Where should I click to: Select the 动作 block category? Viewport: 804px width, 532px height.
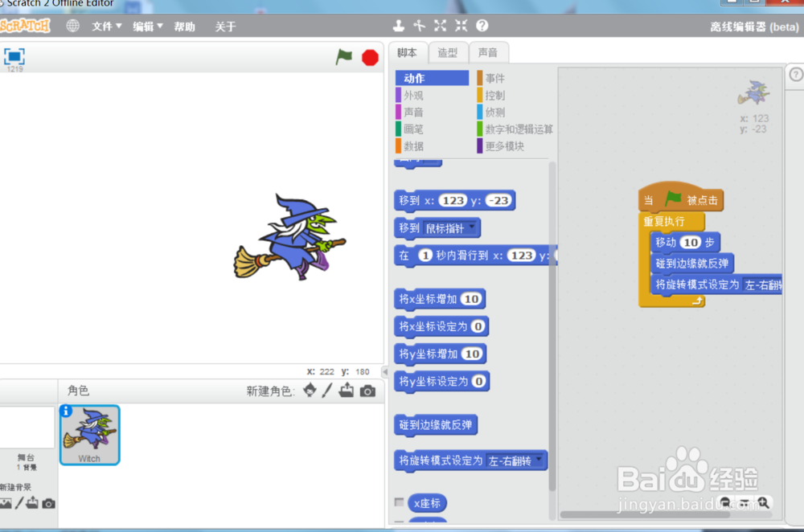coord(432,78)
